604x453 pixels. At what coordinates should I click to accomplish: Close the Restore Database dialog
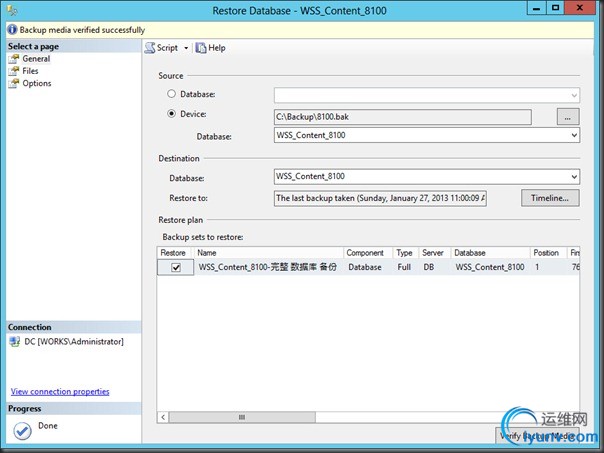[580, 8]
